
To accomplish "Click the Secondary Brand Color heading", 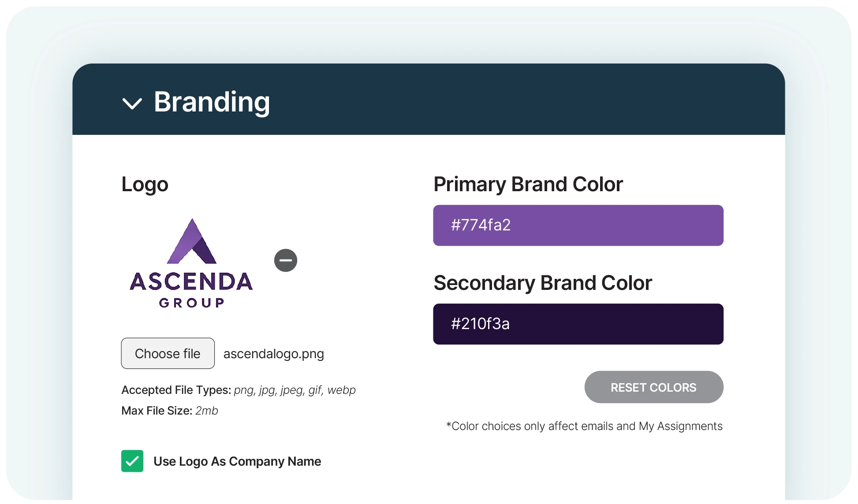I will click(x=543, y=283).
